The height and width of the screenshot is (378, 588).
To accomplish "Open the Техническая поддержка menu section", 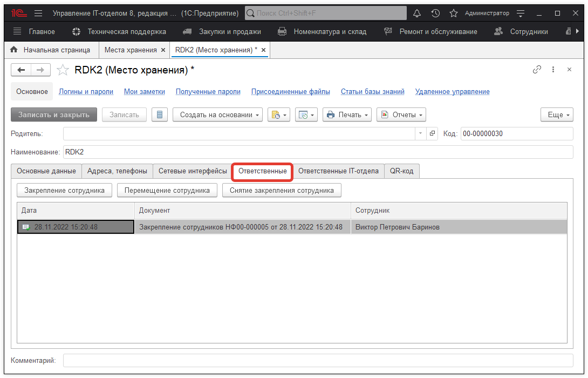I will point(120,31).
